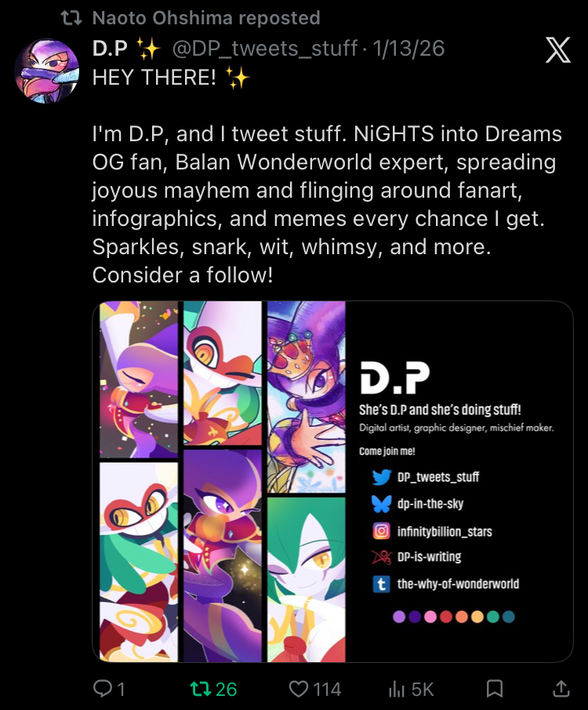Click the Bluesky butterfly icon

[x=382, y=504]
